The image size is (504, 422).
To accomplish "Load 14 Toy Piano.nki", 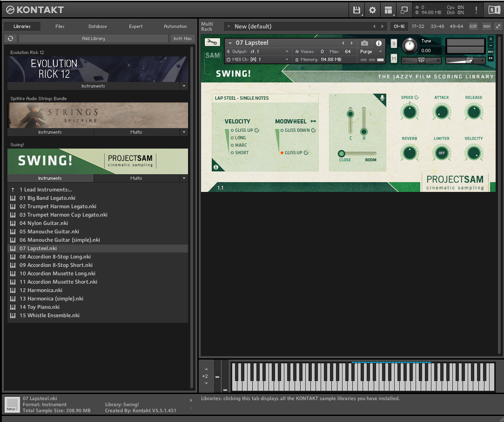I will point(97,307).
